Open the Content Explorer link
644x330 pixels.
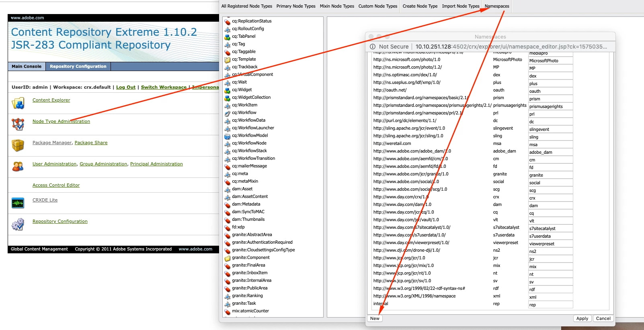click(51, 100)
